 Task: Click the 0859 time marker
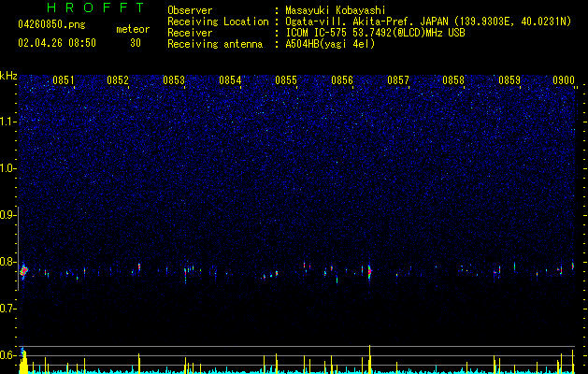click(509, 80)
